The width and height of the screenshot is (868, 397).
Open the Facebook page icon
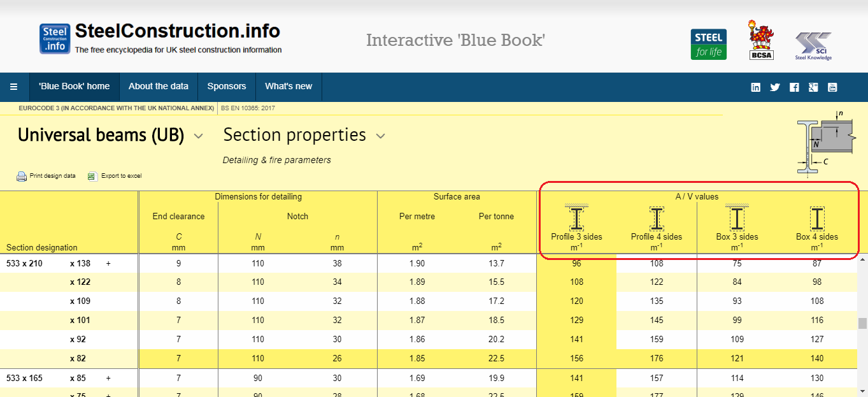click(794, 87)
